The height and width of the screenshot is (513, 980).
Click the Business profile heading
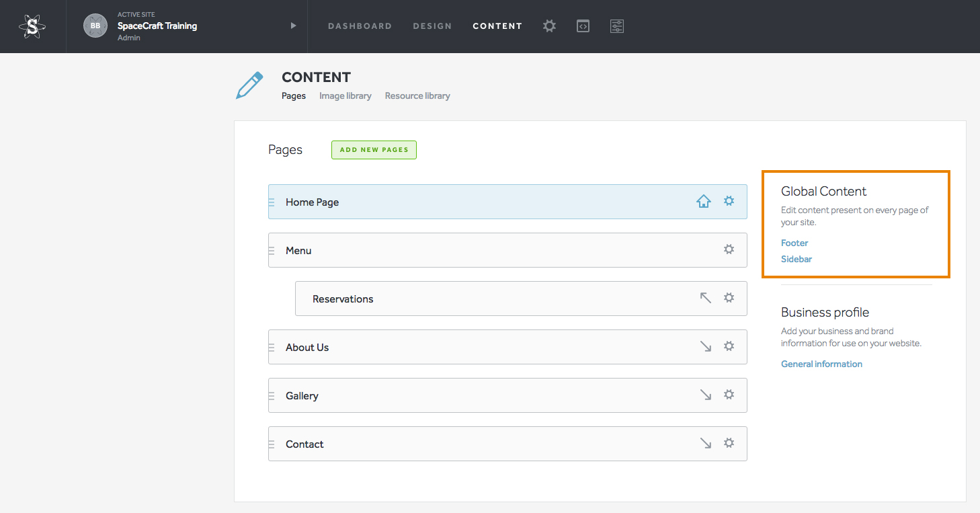click(x=825, y=313)
